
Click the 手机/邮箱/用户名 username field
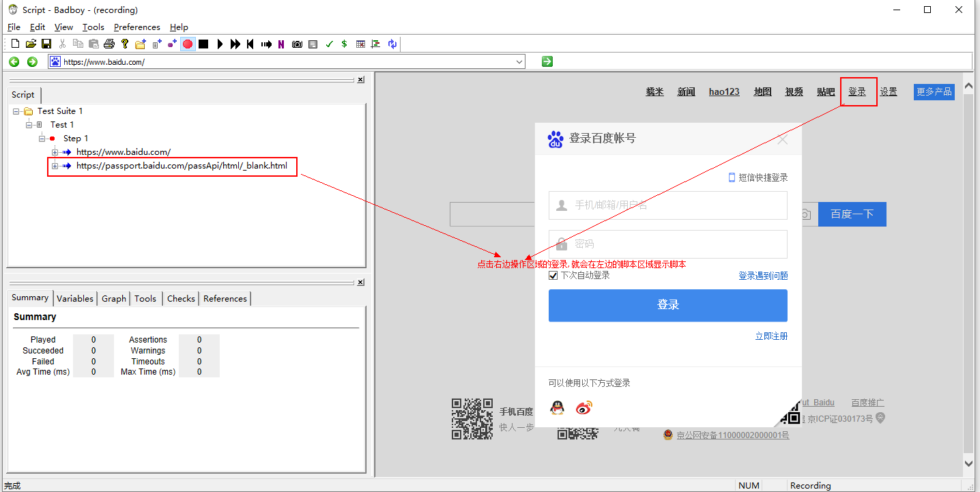[x=668, y=205]
